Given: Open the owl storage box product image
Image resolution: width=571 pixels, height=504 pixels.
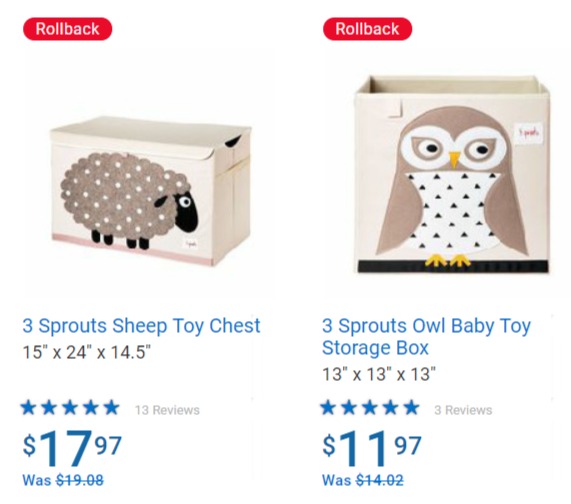Looking at the screenshot, I should click(452, 174).
